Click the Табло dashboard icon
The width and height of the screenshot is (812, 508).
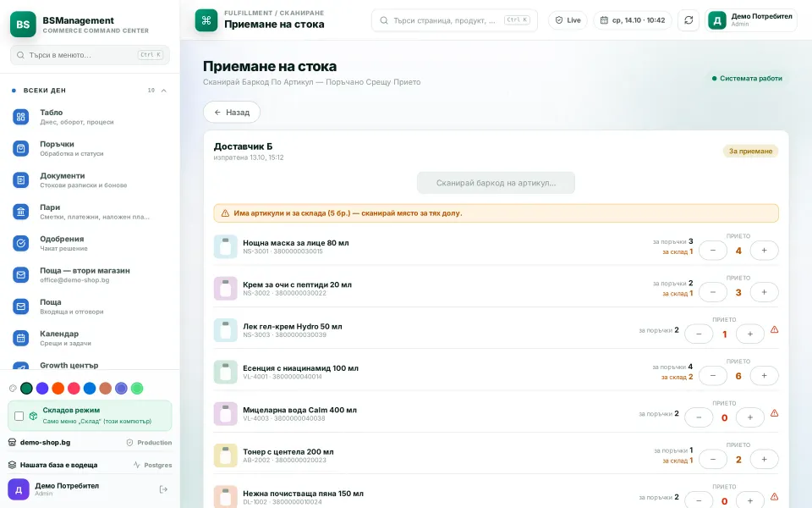point(20,117)
